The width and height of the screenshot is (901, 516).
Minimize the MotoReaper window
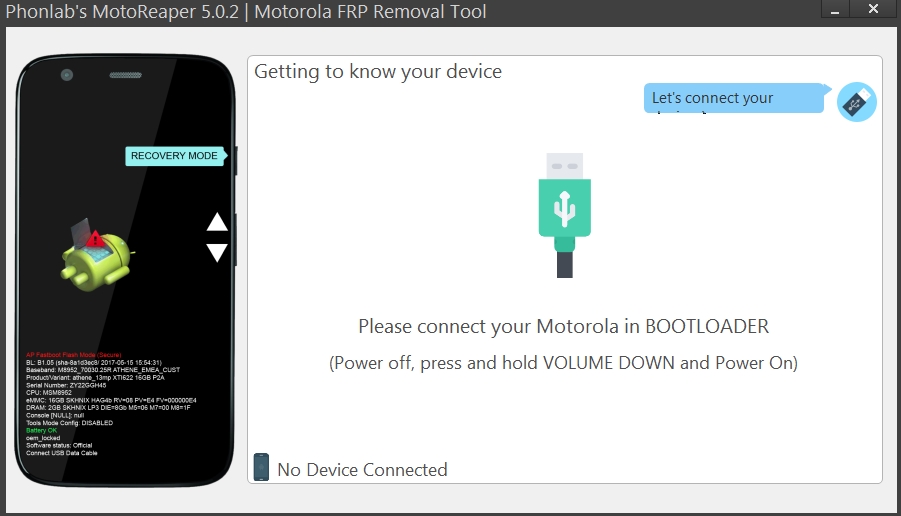click(x=835, y=10)
